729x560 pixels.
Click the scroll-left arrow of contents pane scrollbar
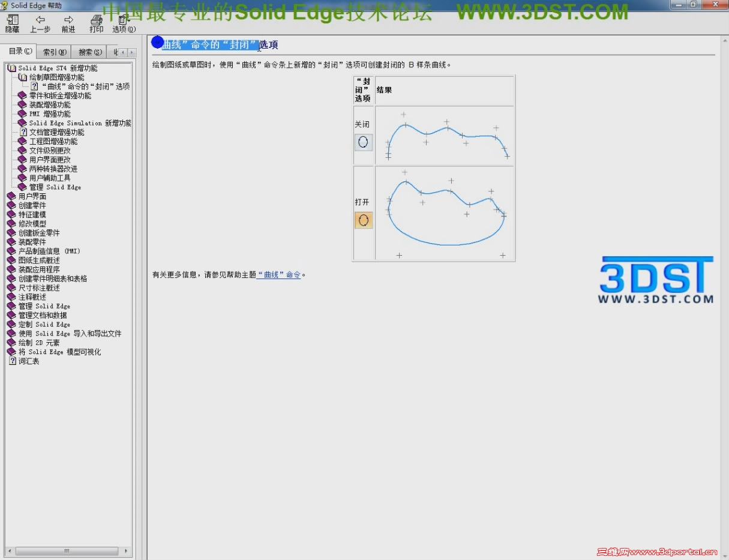pos(9,550)
